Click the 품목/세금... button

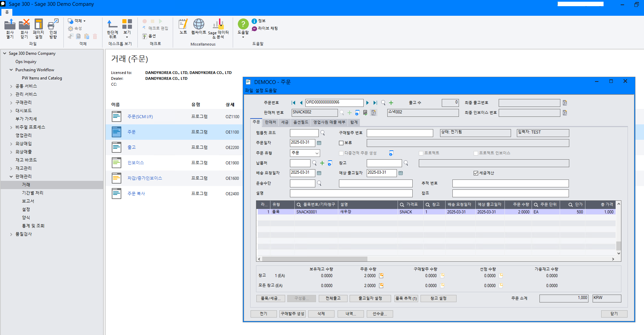pyautogui.click(x=271, y=298)
